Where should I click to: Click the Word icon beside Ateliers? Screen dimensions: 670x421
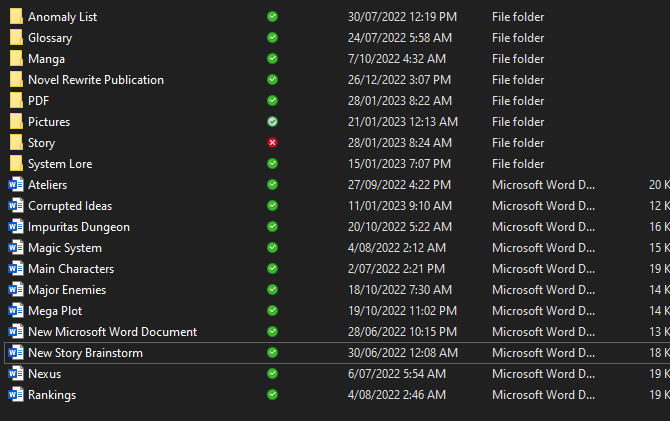pos(15,185)
